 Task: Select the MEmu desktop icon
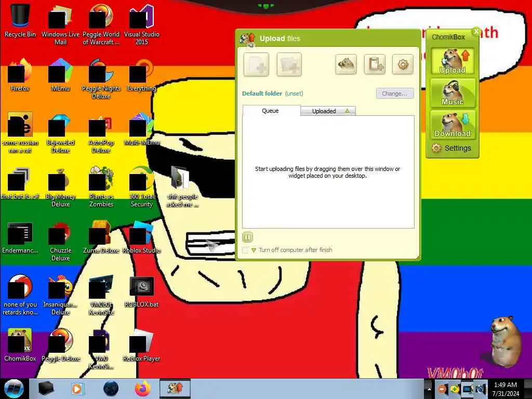coord(60,75)
